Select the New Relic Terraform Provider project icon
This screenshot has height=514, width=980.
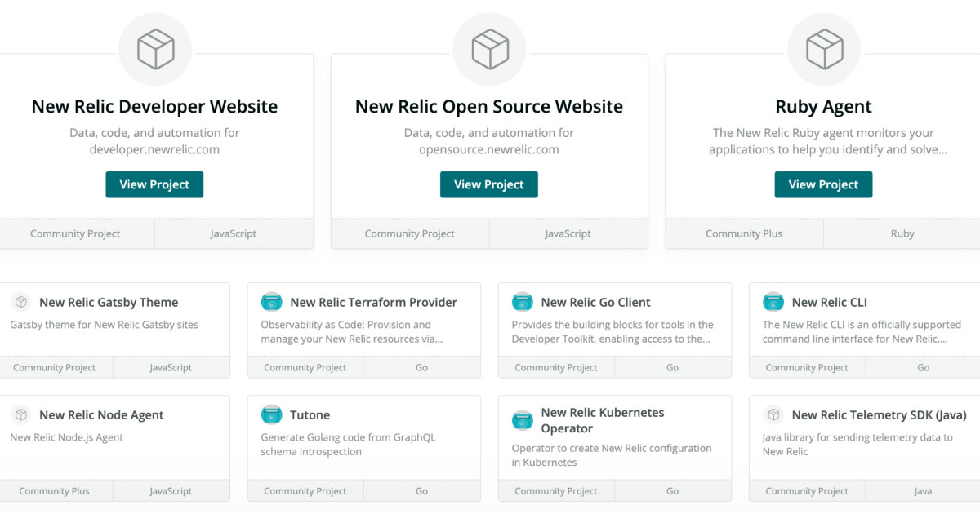click(x=271, y=302)
